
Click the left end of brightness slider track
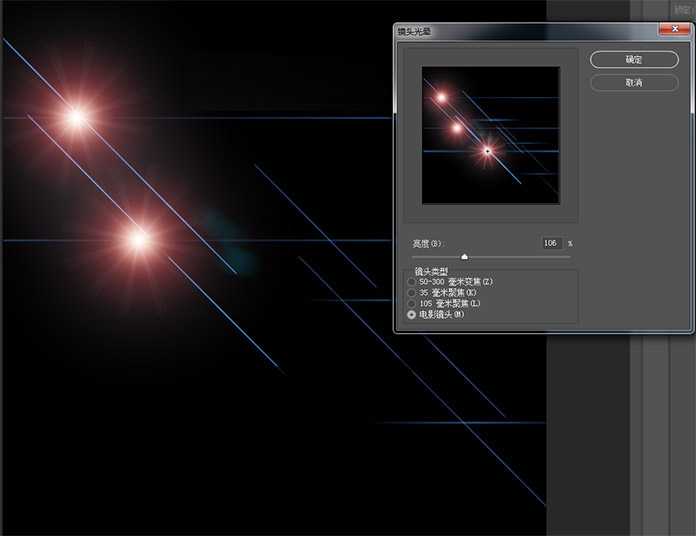(412, 257)
